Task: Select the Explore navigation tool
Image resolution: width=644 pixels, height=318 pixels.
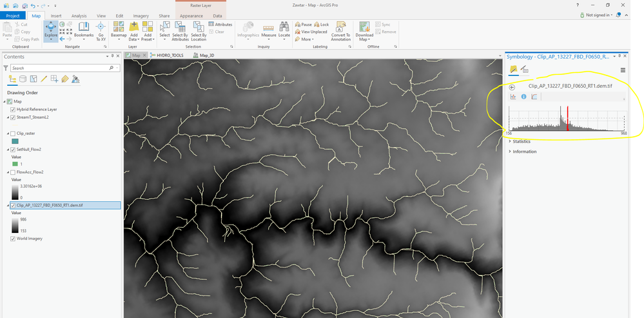Action: click(51, 31)
